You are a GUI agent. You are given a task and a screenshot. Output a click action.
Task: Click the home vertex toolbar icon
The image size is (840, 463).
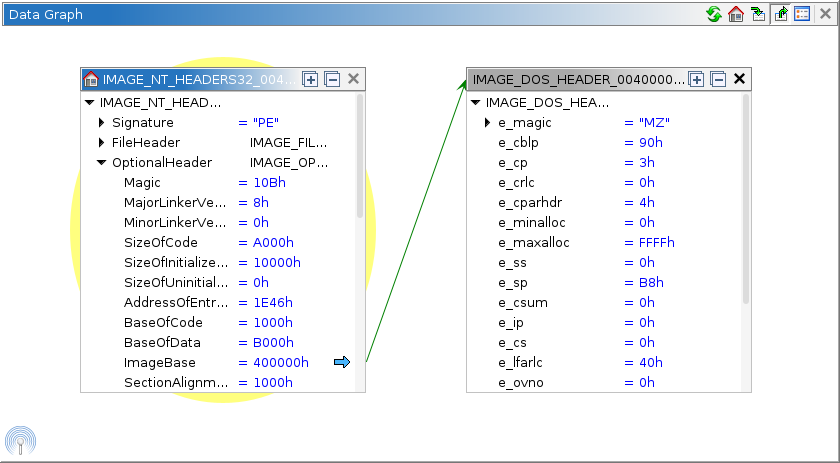[x=736, y=14]
